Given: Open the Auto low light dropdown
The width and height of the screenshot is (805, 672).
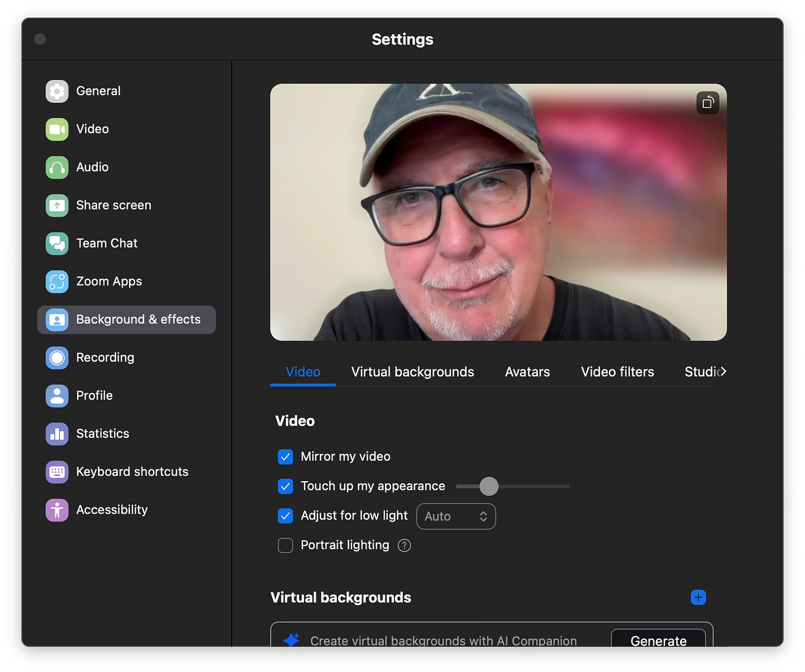Looking at the screenshot, I should pos(456,516).
